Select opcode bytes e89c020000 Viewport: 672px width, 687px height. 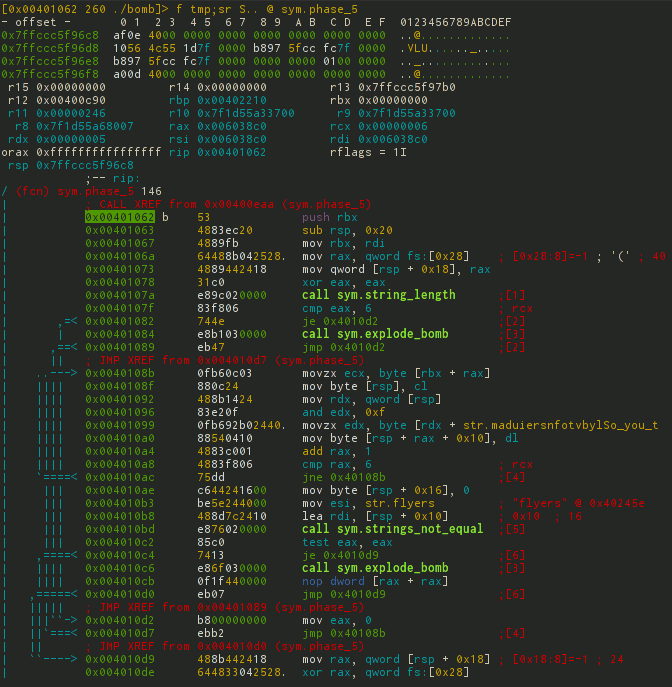pos(231,295)
